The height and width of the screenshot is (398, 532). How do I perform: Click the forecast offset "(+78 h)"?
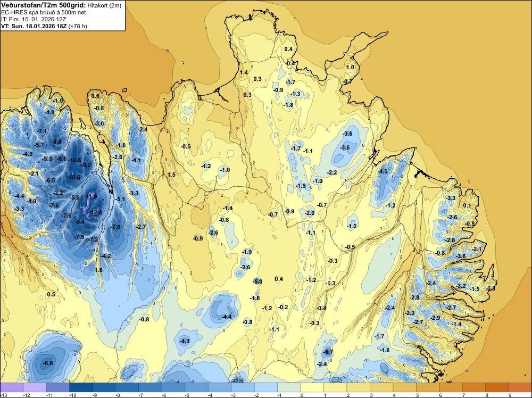coord(78,26)
